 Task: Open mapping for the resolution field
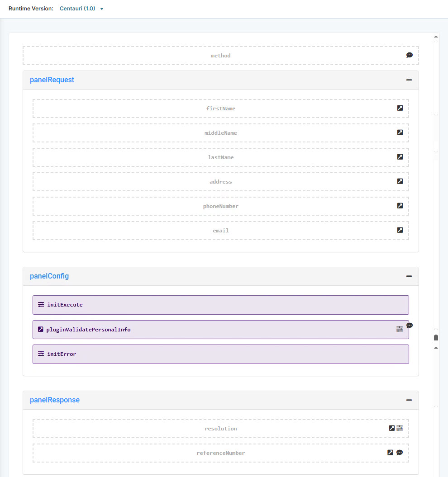(391, 428)
